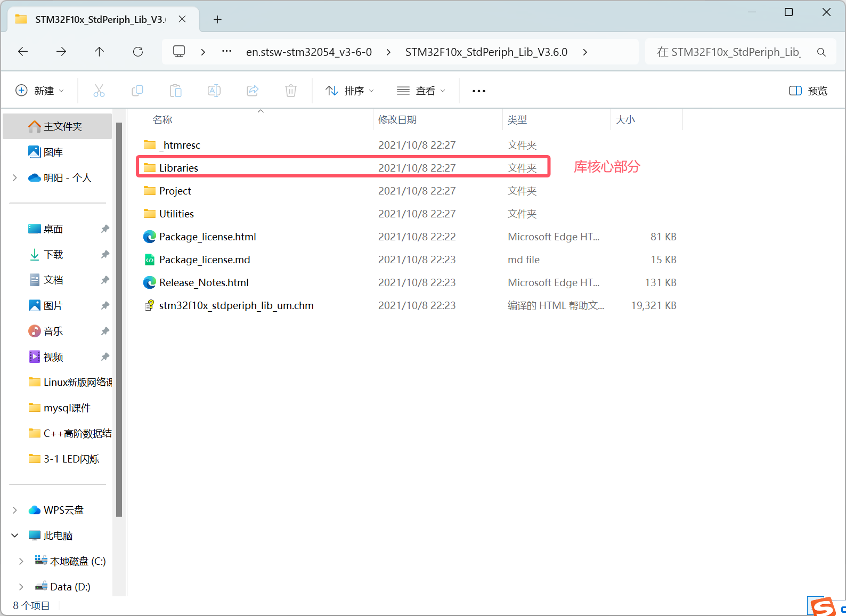
Task: Open chevron after en.stsw-stm32054_v3-6-0 breadcrumb
Action: click(388, 52)
